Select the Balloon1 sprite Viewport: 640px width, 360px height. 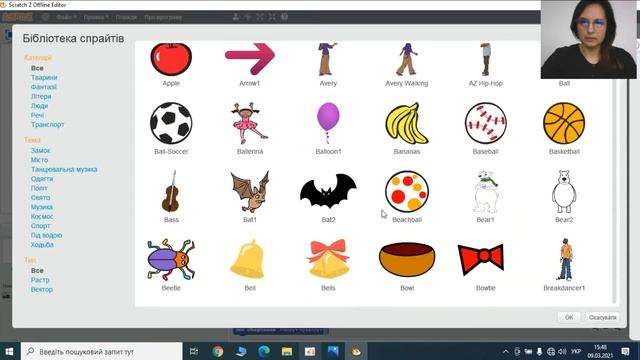(328, 123)
